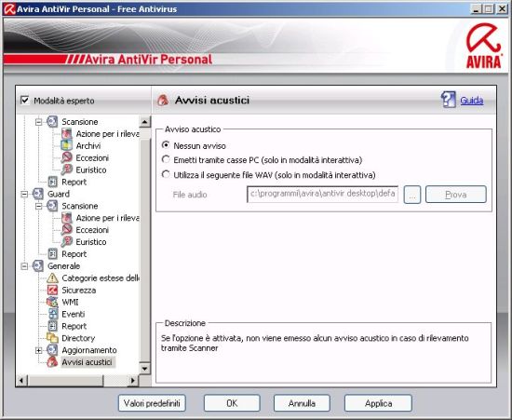Viewport: 512px width, 420px height.
Task: Click the Applica button
Action: pyautogui.click(x=378, y=403)
